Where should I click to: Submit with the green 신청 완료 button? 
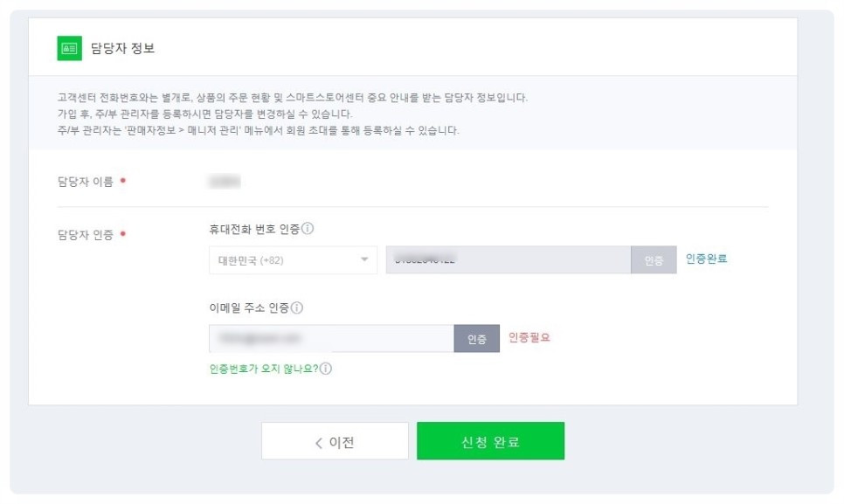point(490,441)
